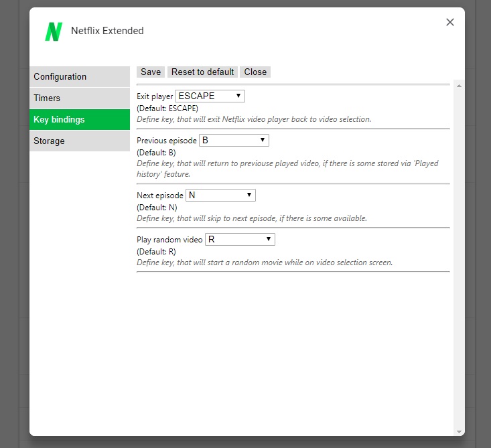
Task: Click the scrollbar down arrow
Action: tap(459, 432)
